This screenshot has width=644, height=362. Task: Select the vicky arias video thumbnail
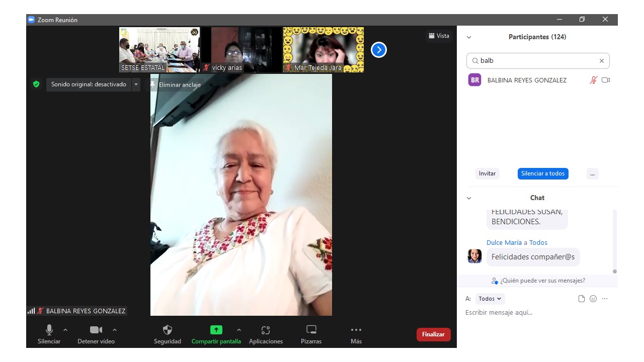pos(242,50)
